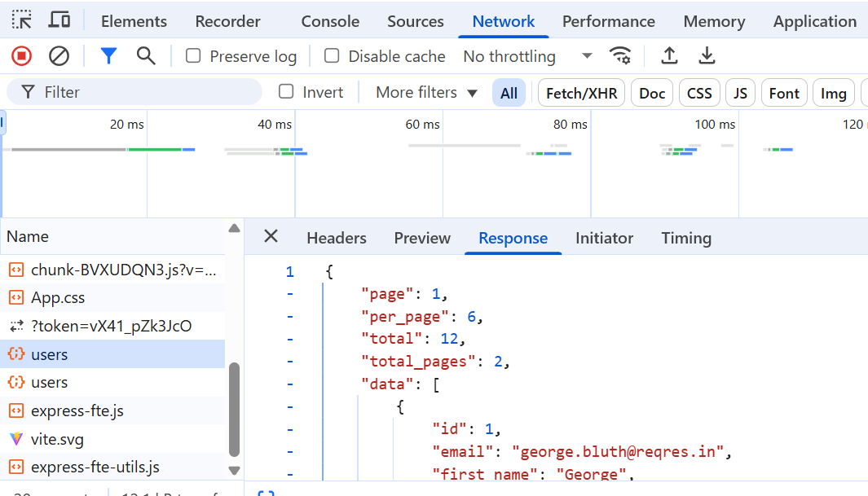Screen dimensions: 868x496
Task: Show the Initiator tab
Action: (x=604, y=238)
